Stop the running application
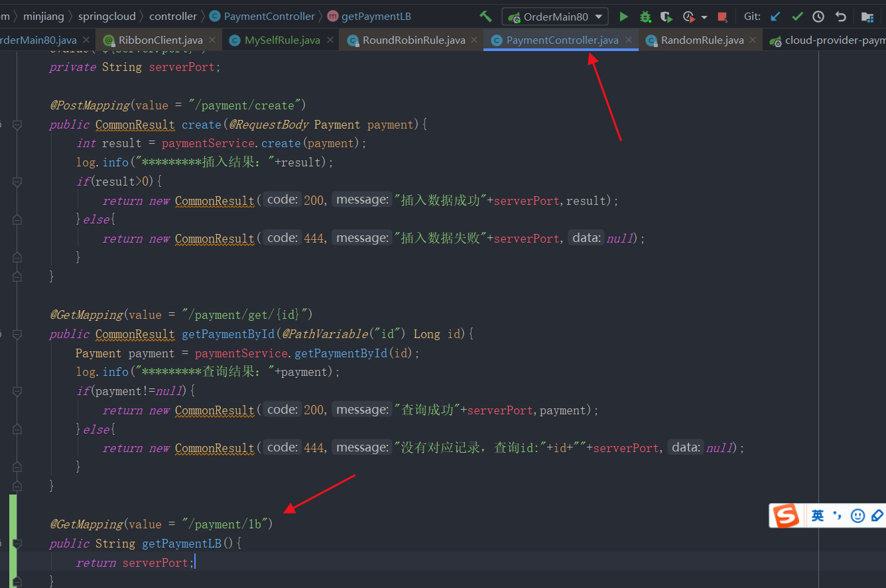Screen dimensions: 886x588 [722, 17]
